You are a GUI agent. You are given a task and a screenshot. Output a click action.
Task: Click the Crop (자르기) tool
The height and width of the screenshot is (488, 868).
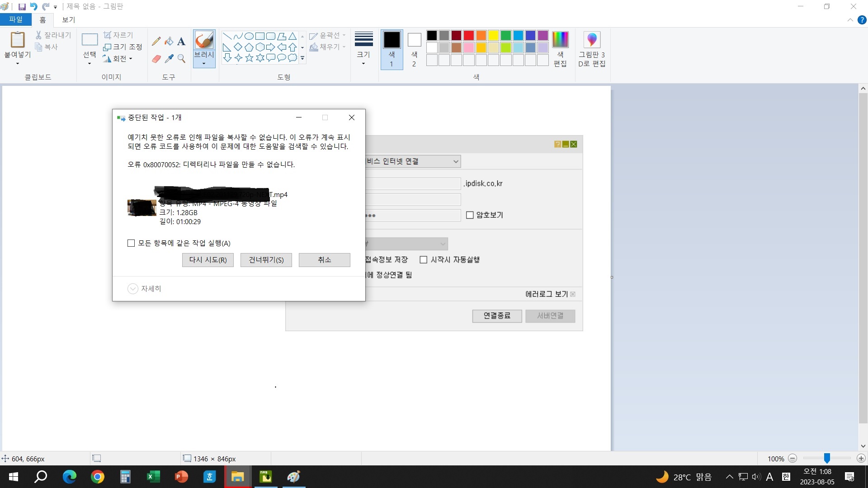[118, 35]
